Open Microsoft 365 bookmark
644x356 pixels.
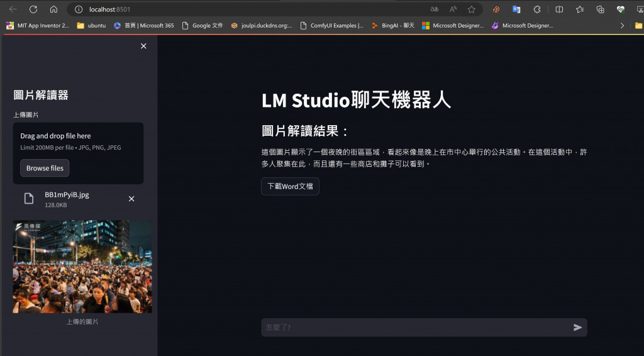pos(144,25)
